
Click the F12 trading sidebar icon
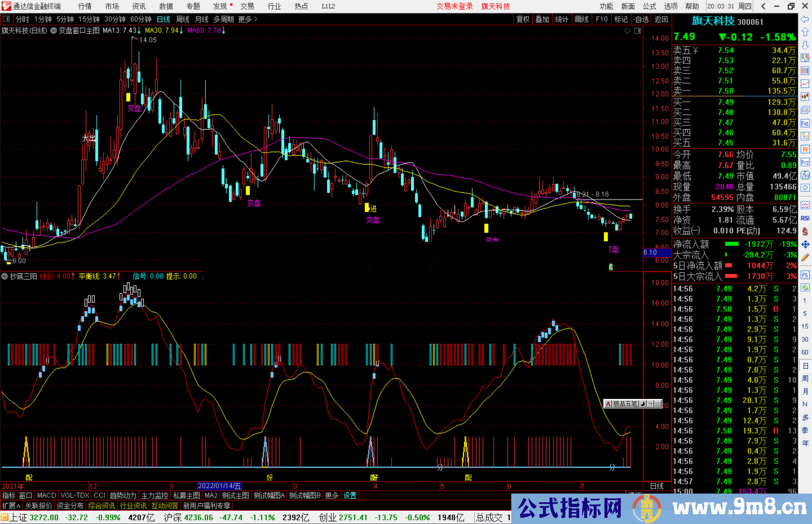click(805, 162)
